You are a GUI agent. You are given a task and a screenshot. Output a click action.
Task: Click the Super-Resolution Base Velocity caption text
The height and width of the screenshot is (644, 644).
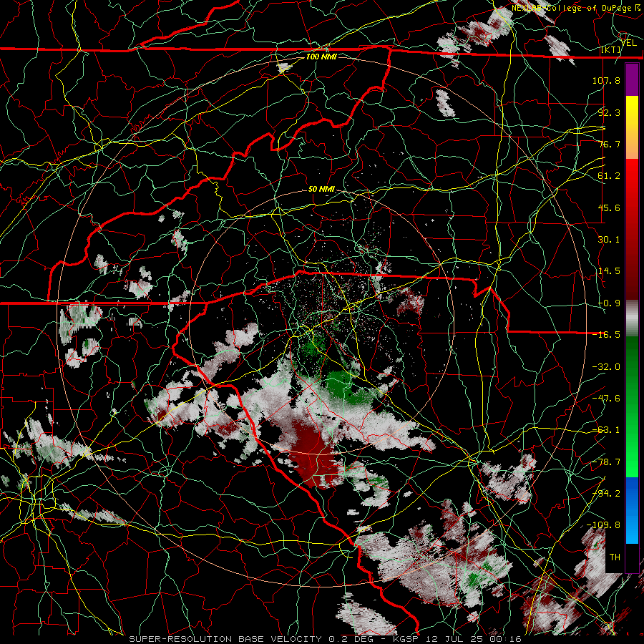tap(326, 639)
